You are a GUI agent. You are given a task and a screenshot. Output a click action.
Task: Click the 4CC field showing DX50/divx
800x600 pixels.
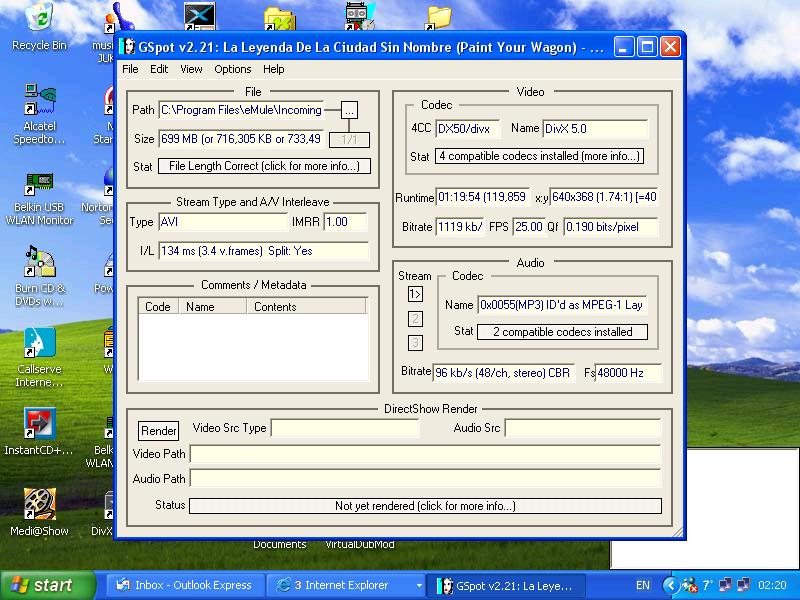467,129
